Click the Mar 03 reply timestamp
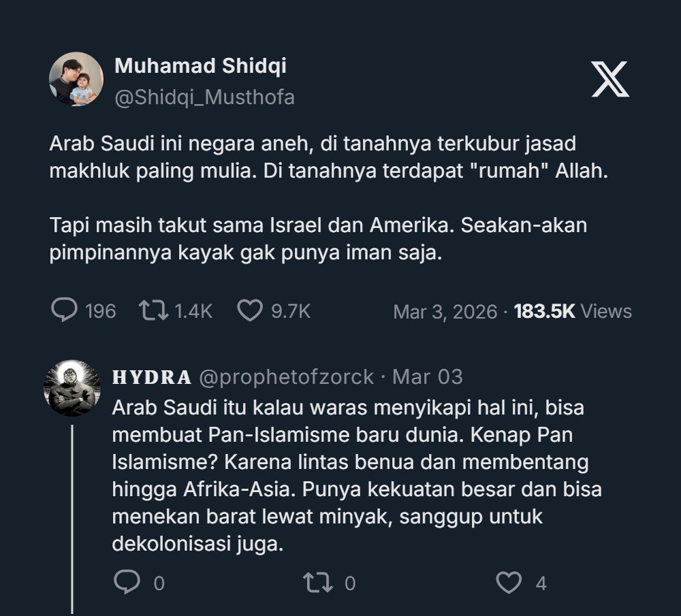 428,377
